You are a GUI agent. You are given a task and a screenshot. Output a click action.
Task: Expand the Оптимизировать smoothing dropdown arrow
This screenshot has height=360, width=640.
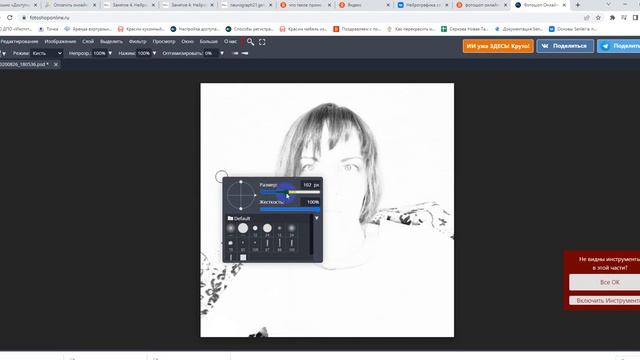point(222,53)
